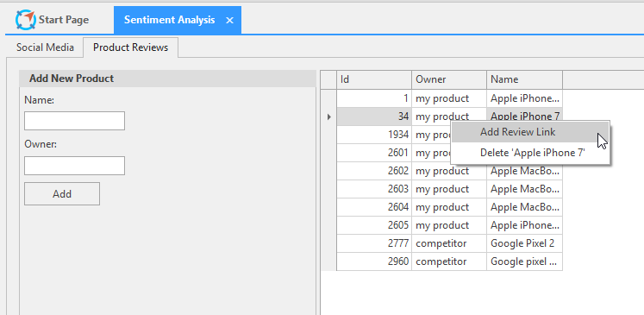The image size is (644, 315).
Task: Click the Name input field
Action: [74, 121]
